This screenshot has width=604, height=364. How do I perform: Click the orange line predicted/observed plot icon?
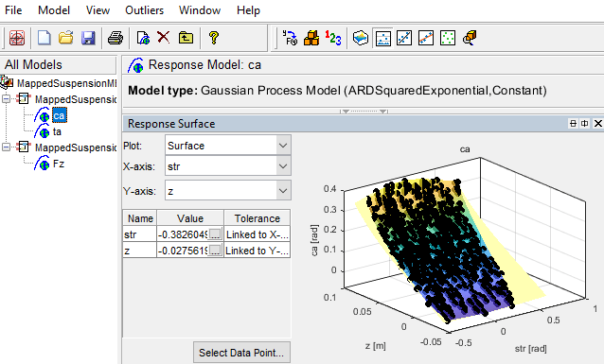click(426, 38)
